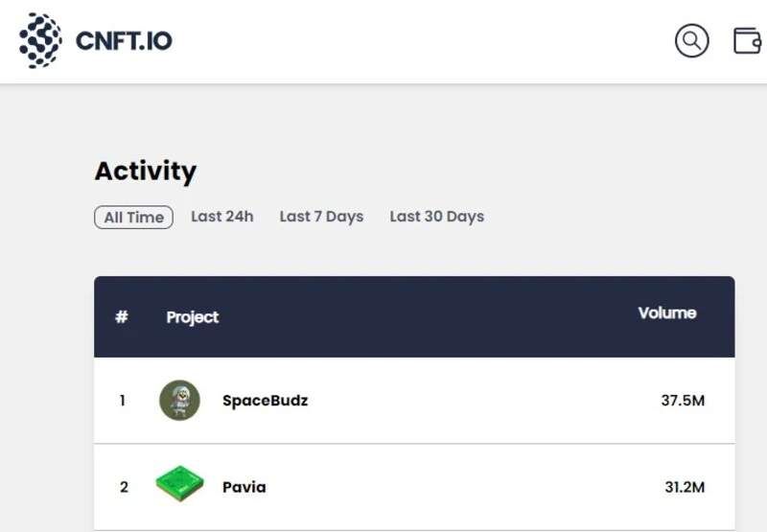
Task: Click Pavia volume value 31.2M
Action: coord(685,487)
